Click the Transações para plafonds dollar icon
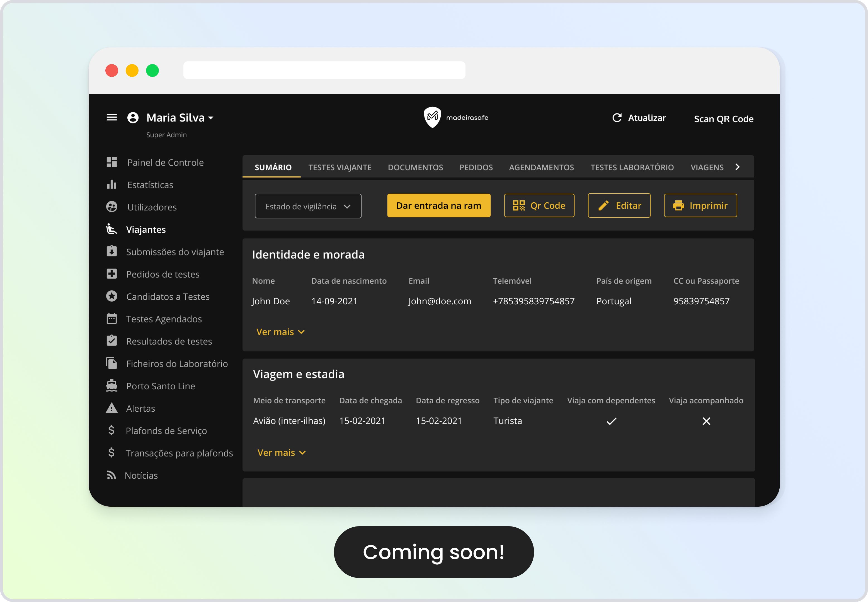 111,453
